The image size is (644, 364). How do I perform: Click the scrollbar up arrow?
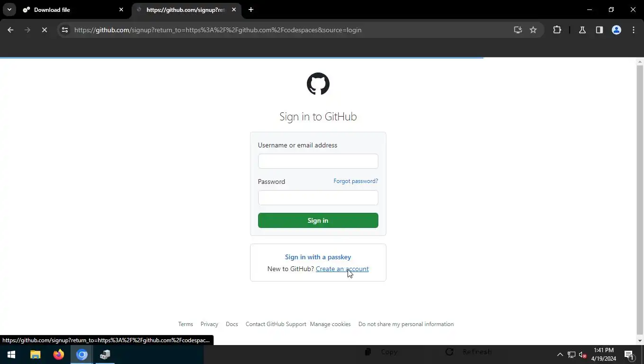(x=640, y=62)
